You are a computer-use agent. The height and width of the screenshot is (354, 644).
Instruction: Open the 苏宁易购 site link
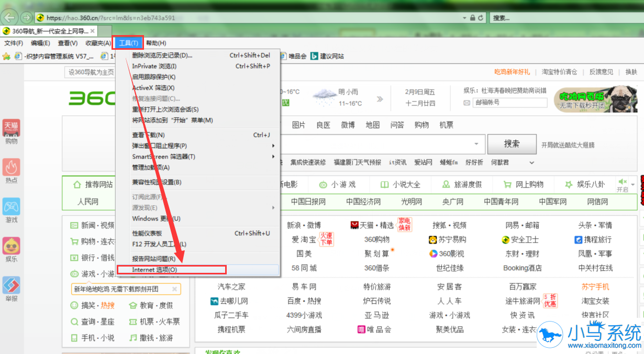(447, 240)
